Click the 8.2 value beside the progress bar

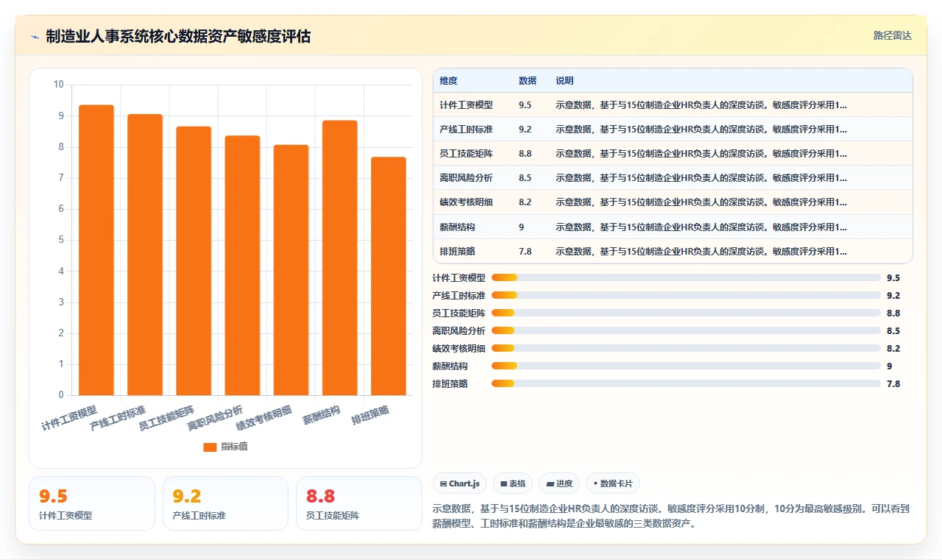coord(893,348)
